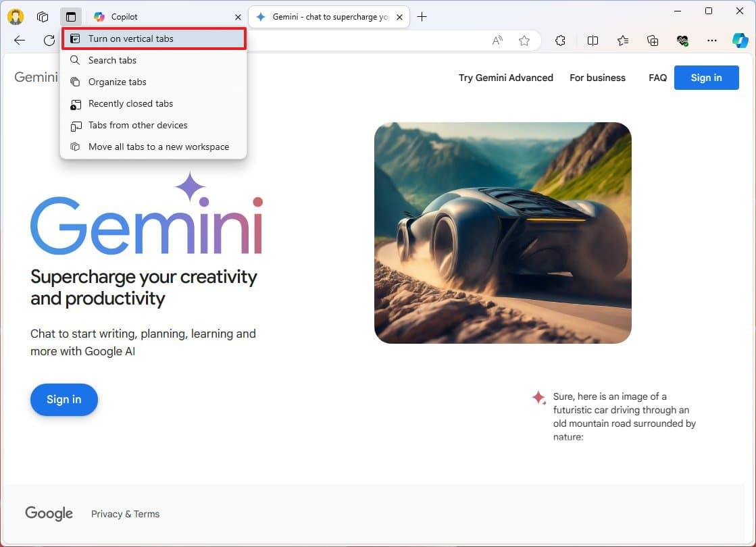Select Move all tabs to a new workspace
Viewport: 756px width, 547px height.
pyautogui.click(x=158, y=147)
